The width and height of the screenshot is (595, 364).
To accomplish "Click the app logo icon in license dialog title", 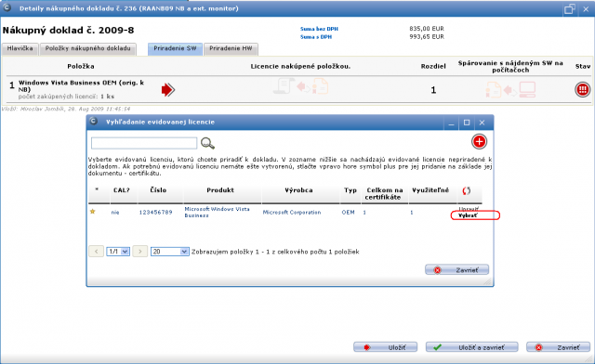I will [x=93, y=122].
